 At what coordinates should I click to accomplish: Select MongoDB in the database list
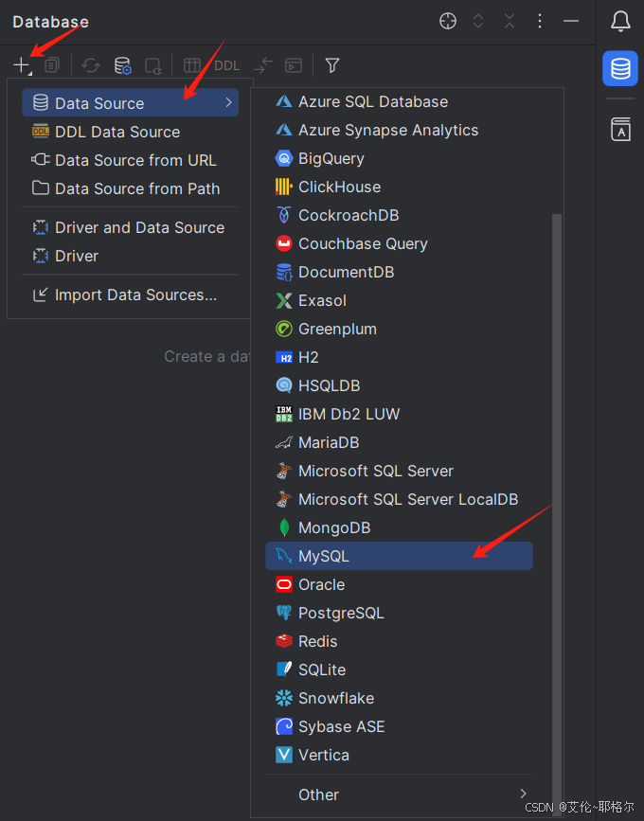(334, 527)
